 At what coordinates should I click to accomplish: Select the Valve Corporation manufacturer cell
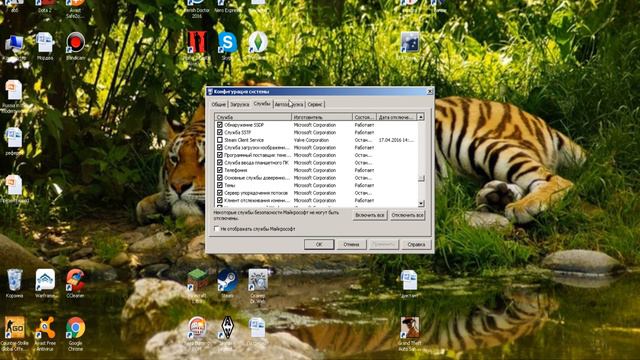(311, 140)
